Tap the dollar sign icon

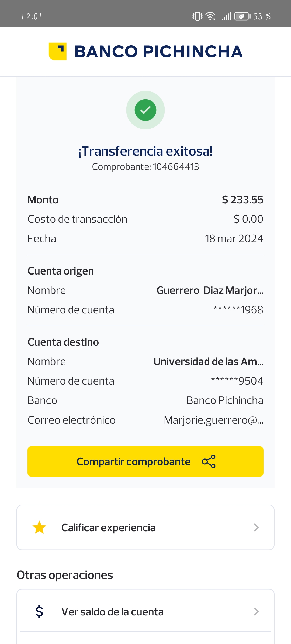tap(39, 612)
